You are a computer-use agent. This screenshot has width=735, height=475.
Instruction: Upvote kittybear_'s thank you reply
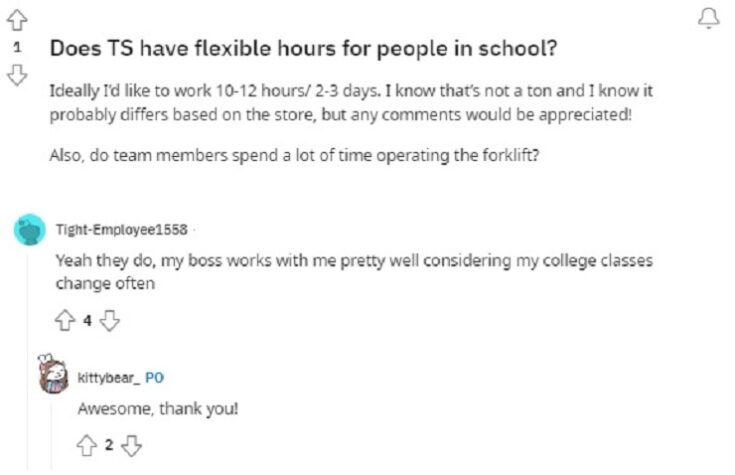point(87,445)
